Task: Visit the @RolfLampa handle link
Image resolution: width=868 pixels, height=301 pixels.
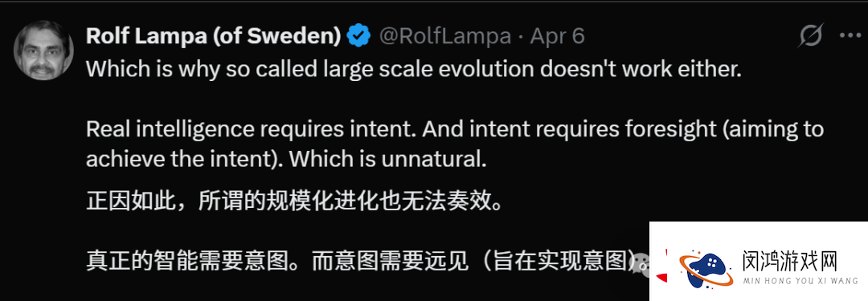Action: tap(445, 36)
